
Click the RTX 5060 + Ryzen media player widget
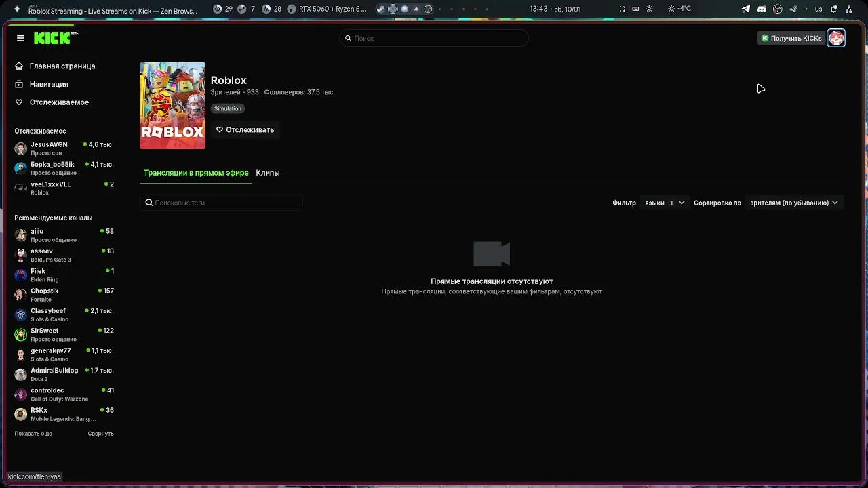327,9
